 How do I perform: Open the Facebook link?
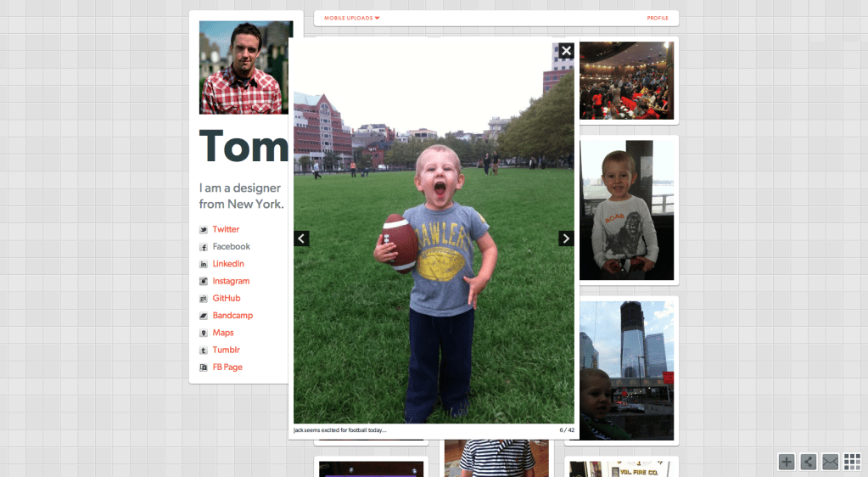coord(231,247)
